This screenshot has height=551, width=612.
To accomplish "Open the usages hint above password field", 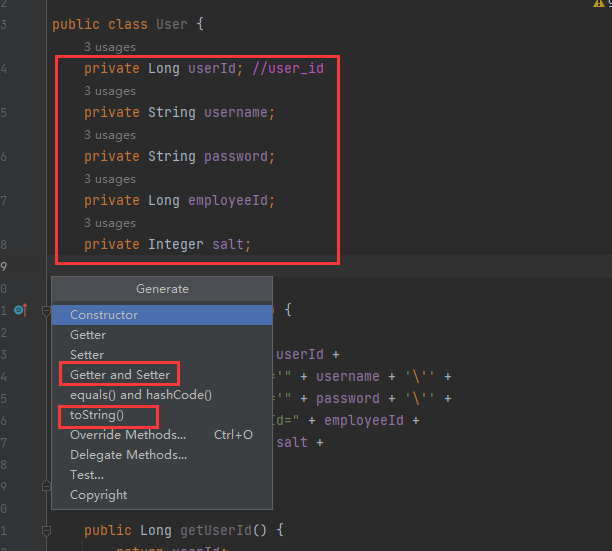I will [x=110, y=135].
